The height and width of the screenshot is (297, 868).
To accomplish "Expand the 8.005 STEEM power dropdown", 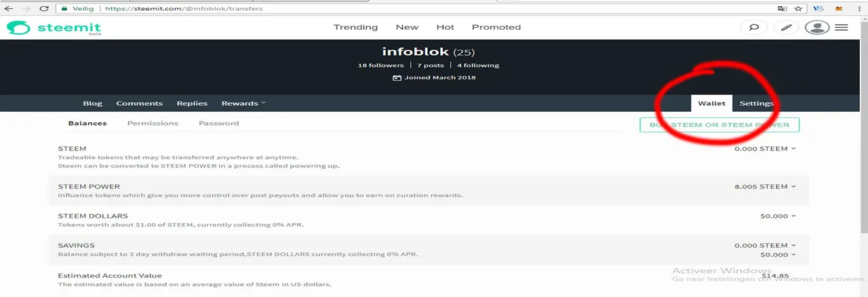I will click(x=765, y=186).
